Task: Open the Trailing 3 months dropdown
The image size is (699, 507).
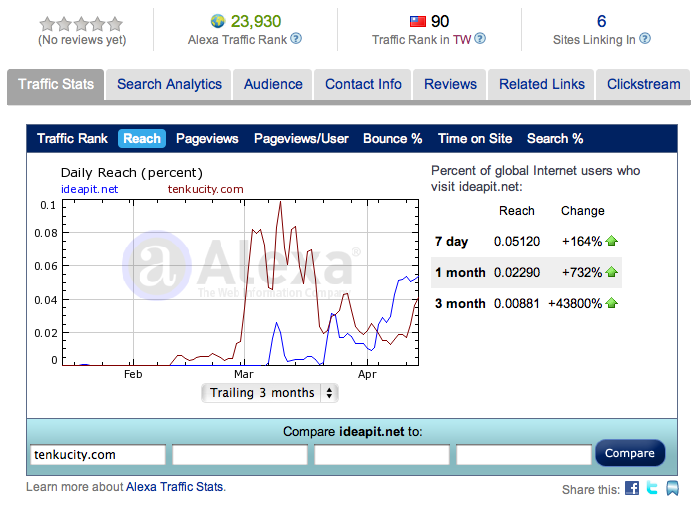Action: pos(270,393)
